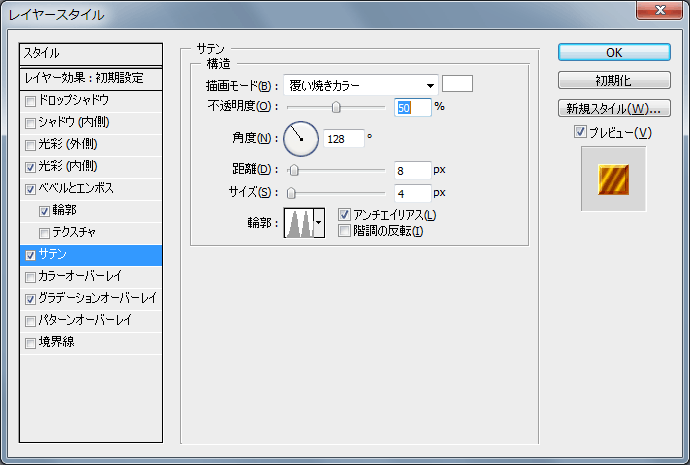Enable the シャドウ (内側) checkbox
Viewport: 690px width, 465px height.
30,124
